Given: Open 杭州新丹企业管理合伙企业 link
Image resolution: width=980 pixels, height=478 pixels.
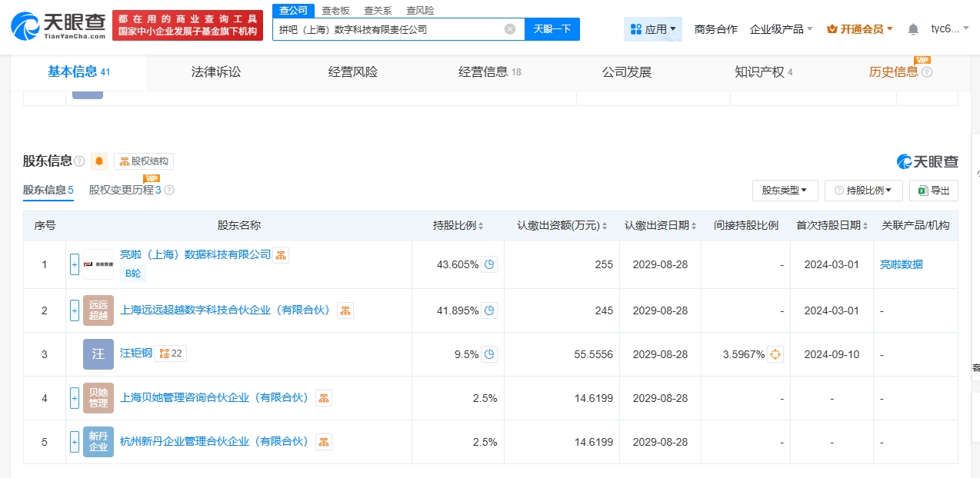Looking at the screenshot, I should coord(215,441).
